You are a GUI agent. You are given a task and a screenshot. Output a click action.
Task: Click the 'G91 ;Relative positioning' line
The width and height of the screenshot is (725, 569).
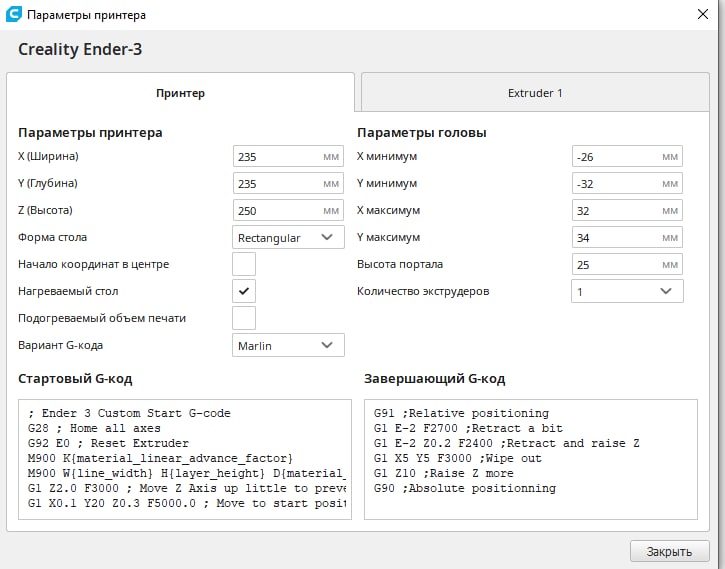461,413
